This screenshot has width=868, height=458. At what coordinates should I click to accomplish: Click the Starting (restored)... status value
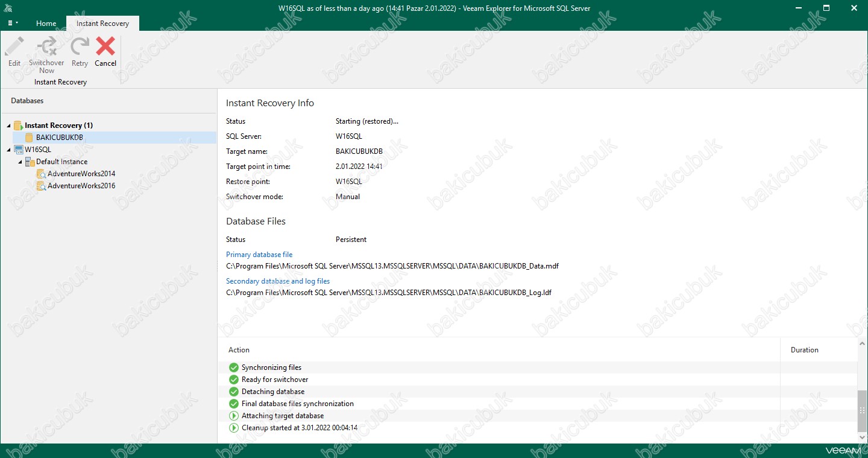367,121
